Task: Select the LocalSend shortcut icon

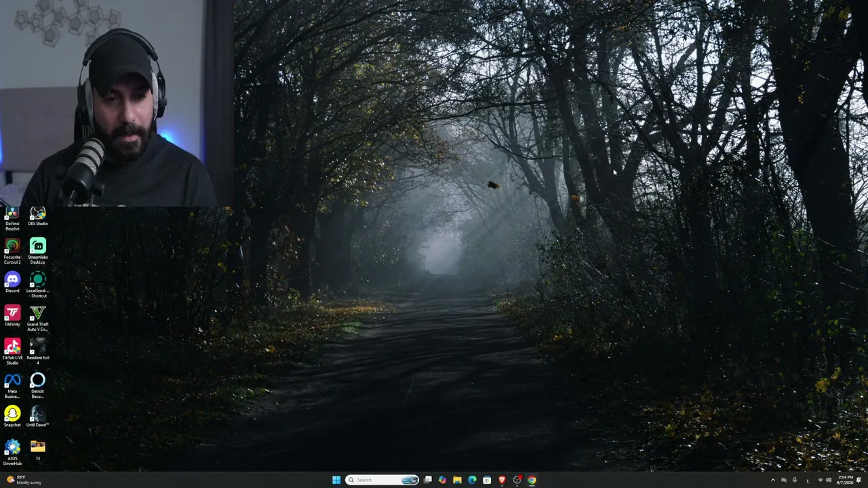Action: coord(37,285)
